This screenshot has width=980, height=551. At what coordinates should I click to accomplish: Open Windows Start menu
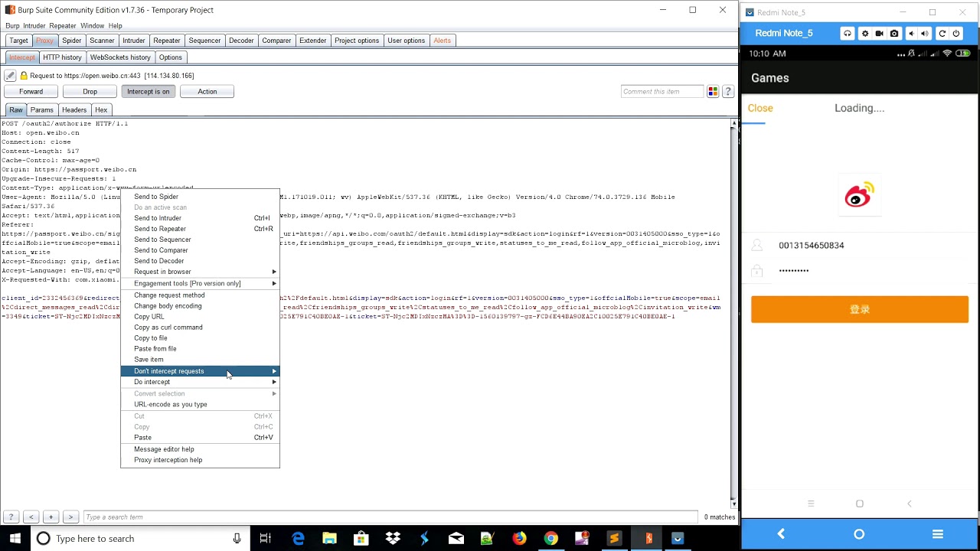(x=15, y=539)
